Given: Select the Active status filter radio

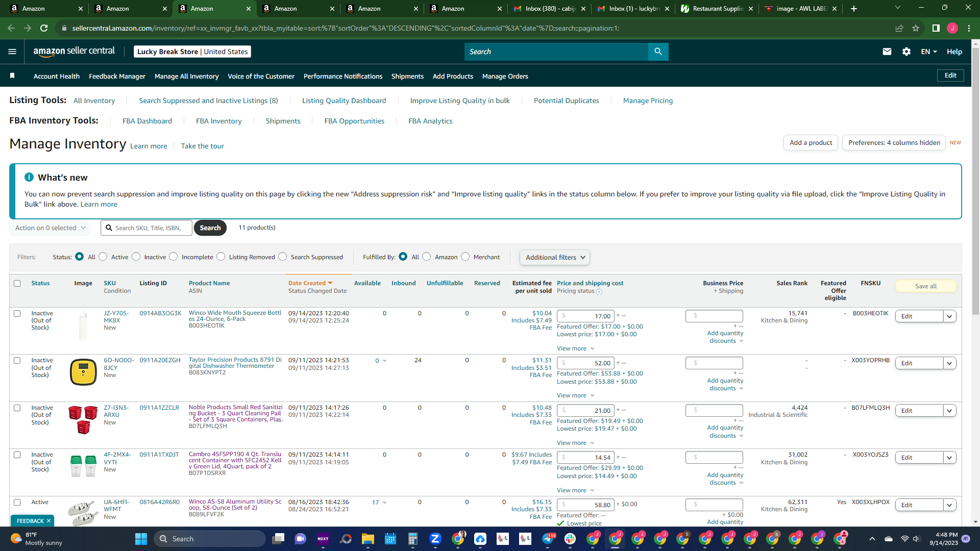Looking at the screenshot, I should (103, 257).
